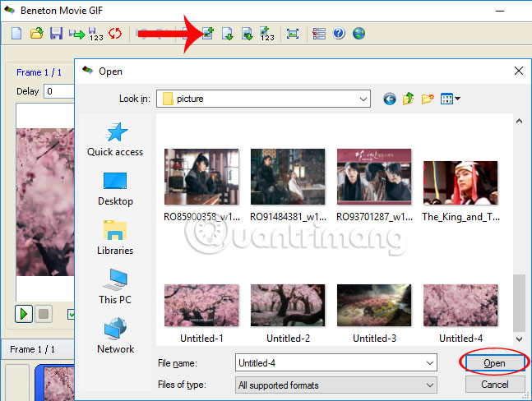This screenshot has height=401, width=532.
Task: Play the animation with green play button
Action: tap(24, 314)
